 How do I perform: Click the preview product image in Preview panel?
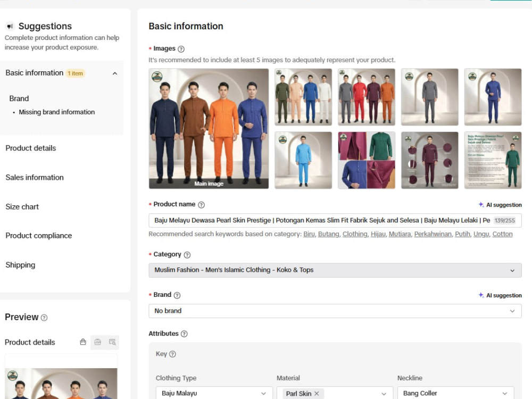61,384
